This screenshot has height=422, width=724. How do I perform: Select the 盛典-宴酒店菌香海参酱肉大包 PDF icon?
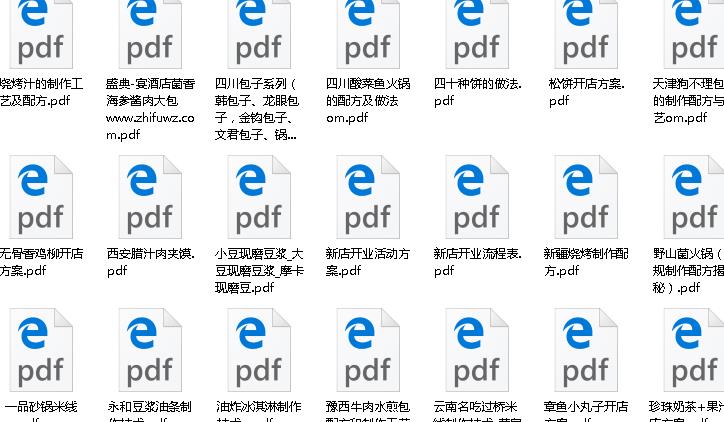(150, 34)
